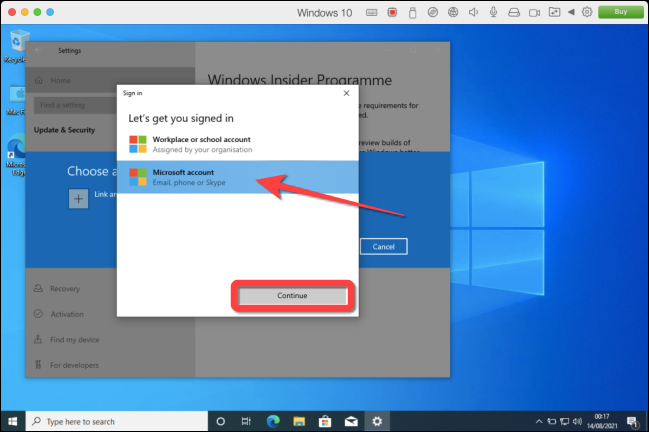The height and width of the screenshot is (432, 649).
Task: Open Microsoft Edge from the taskbar
Action: tap(272, 421)
